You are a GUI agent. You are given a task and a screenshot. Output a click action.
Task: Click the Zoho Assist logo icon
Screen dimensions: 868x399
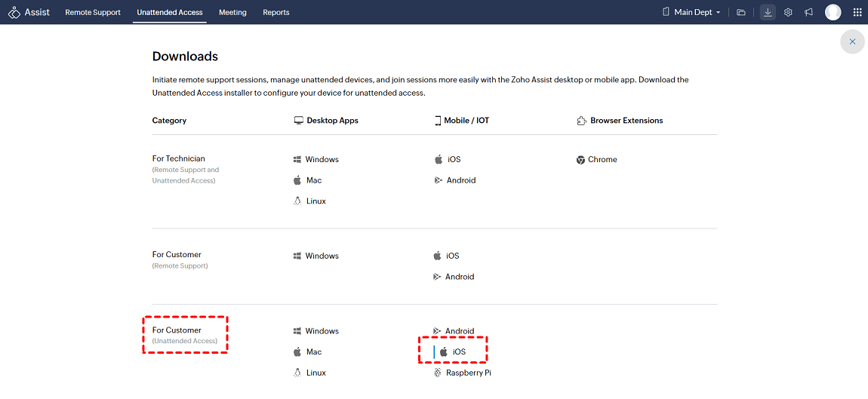(15, 12)
